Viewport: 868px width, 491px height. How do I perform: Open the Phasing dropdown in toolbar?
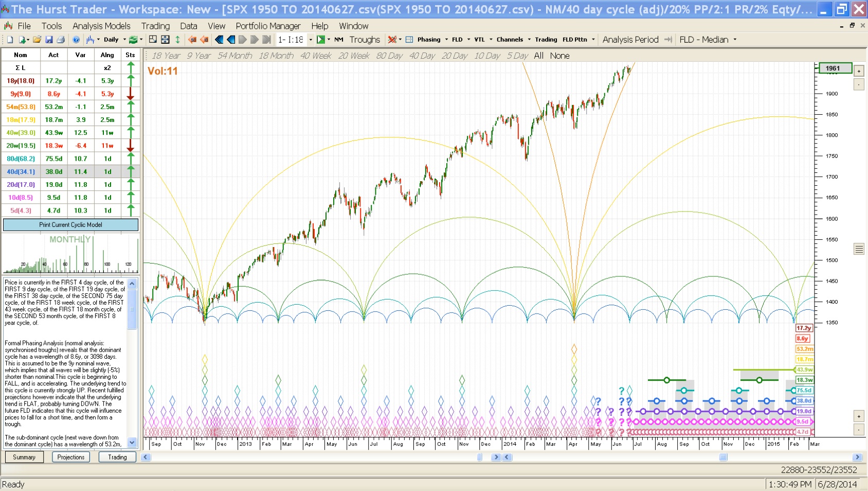pos(446,40)
